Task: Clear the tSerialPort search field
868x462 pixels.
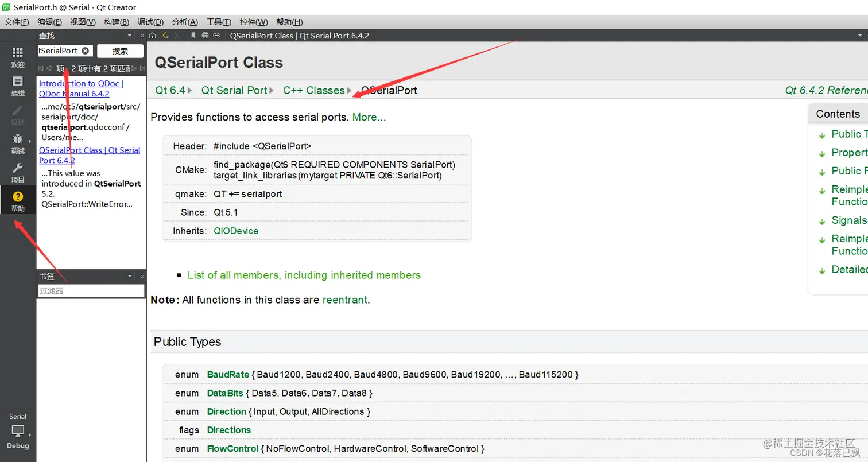Action: tap(85, 51)
